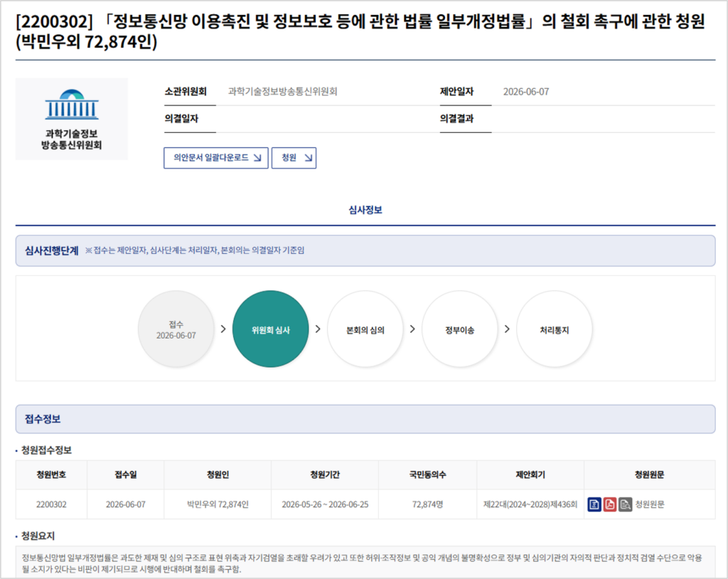
Task: Click the 청원요지 subheading
Action: click(38, 536)
